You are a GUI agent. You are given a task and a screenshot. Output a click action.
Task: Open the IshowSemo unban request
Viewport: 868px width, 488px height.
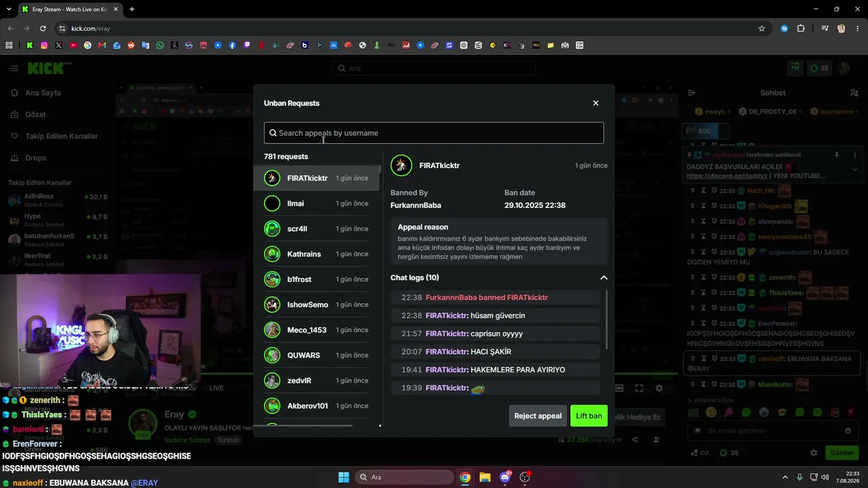click(317, 304)
